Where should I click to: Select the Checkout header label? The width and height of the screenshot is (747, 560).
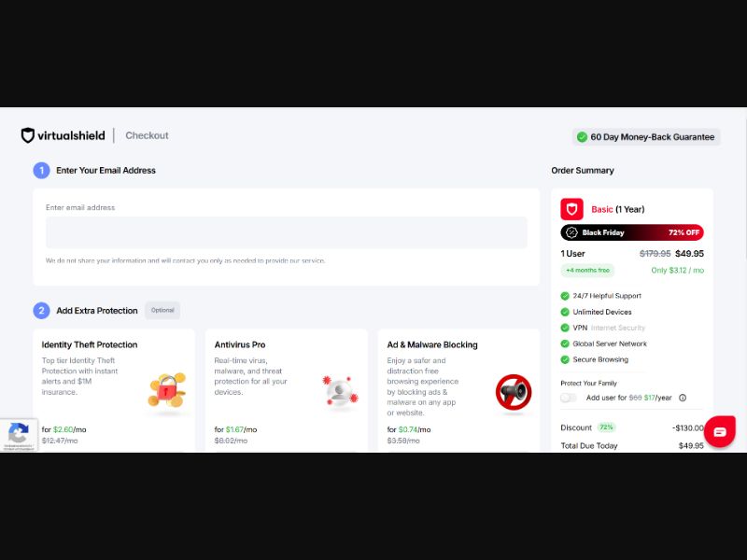pos(147,135)
